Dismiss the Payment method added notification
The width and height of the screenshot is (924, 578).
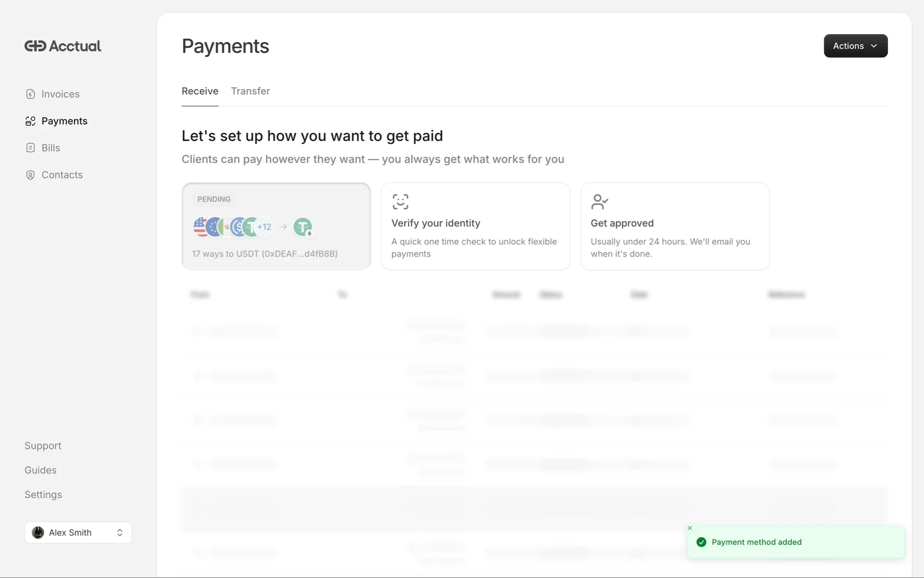(x=690, y=528)
